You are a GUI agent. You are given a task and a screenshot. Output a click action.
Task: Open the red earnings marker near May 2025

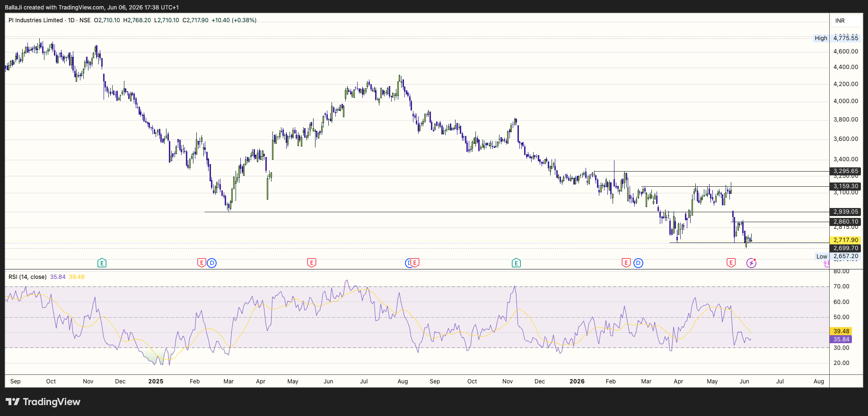pyautogui.click(x=311, y=263)
